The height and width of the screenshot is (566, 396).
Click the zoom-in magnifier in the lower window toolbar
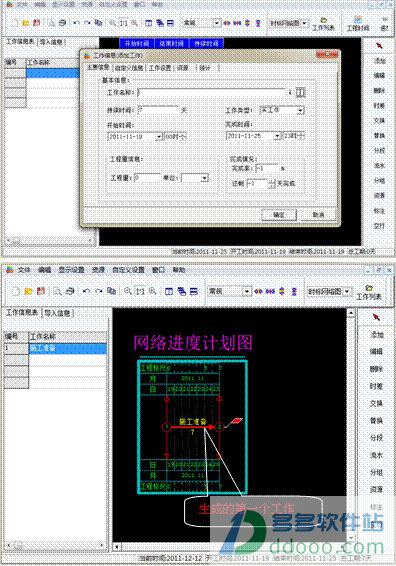pos(127,291)
